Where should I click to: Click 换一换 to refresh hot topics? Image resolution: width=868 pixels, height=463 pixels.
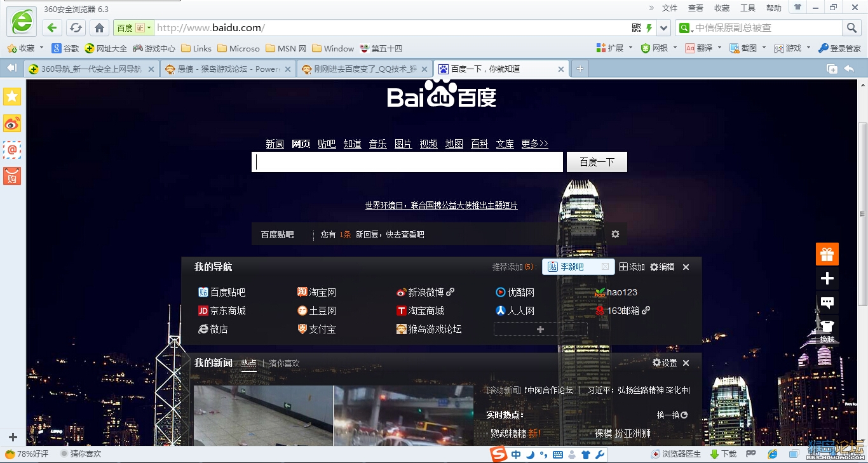coord(672,415)
